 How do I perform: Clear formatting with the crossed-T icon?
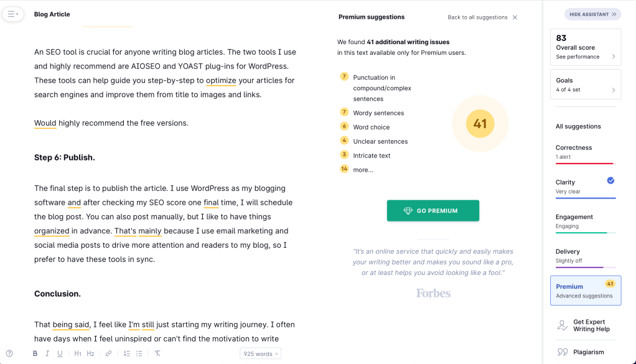point(157,353)
